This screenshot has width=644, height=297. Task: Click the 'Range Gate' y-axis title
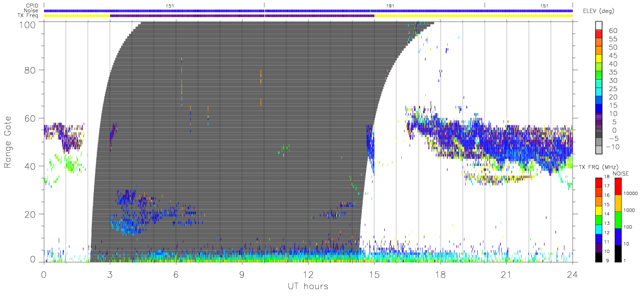8,142
